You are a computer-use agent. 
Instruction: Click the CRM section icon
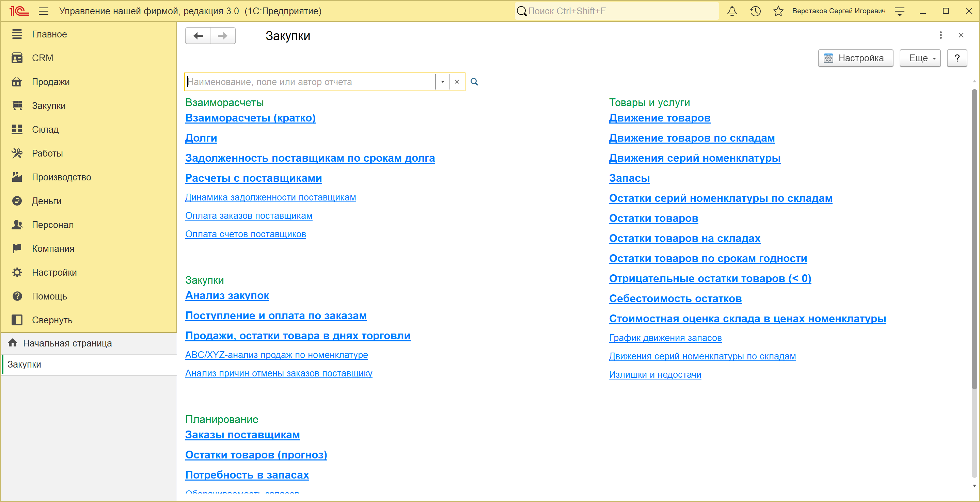point(17,58)
